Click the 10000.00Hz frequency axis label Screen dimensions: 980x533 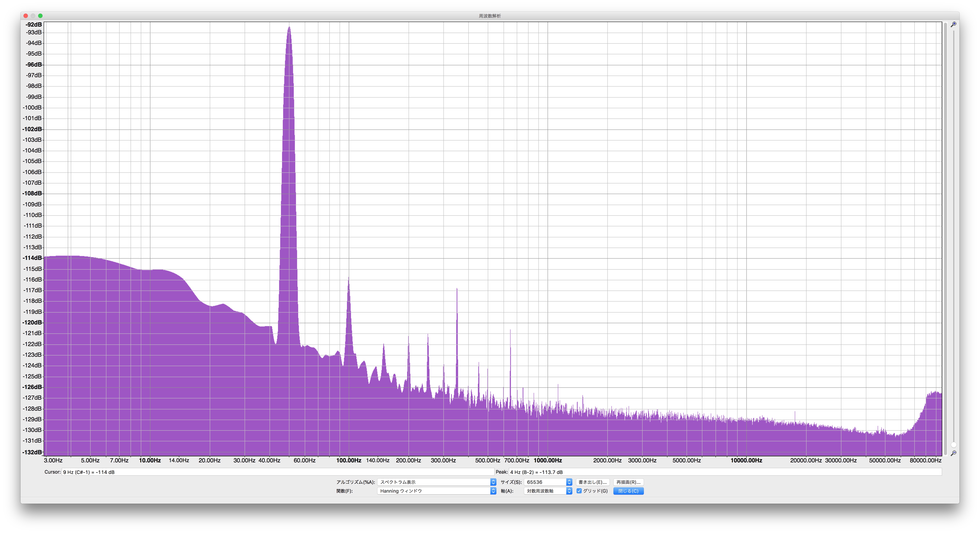tap(746, 460)
